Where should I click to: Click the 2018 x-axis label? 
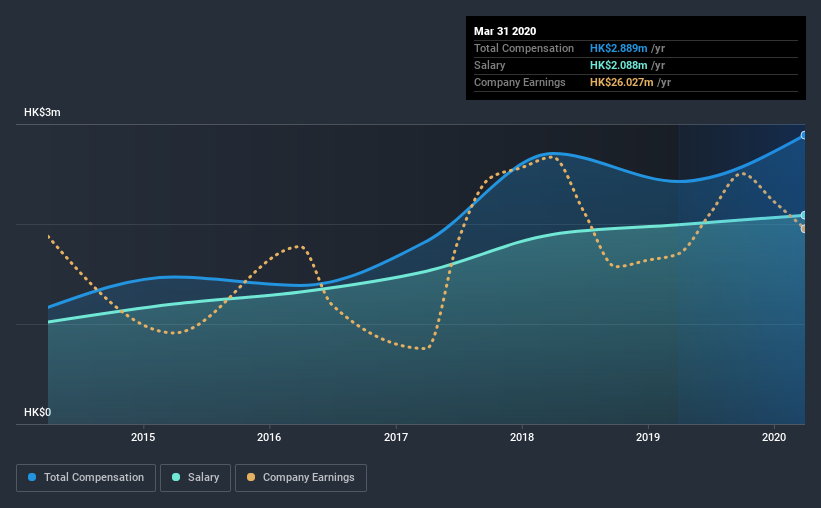point(522,437)
